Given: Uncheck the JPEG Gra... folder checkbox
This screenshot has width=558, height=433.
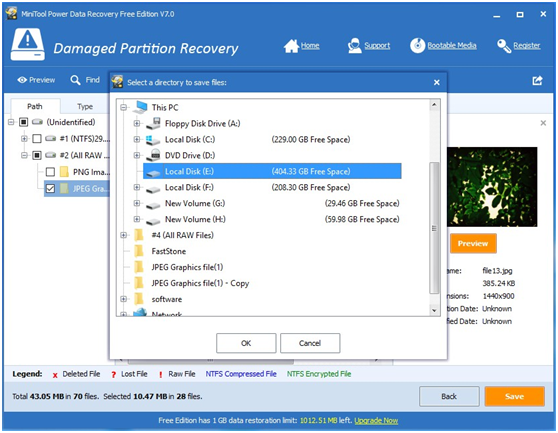Looking at the screenshot, I should coord(51,189).
